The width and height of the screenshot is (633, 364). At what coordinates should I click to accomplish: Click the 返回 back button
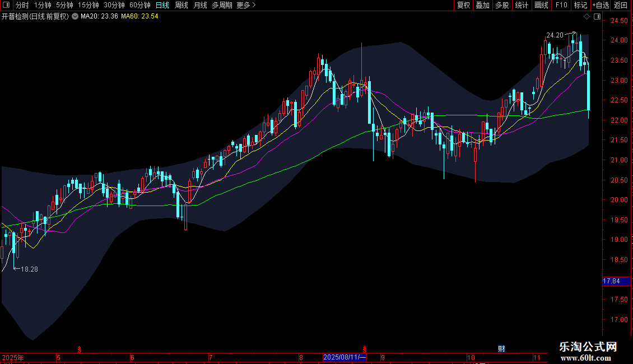click(621, 5)
